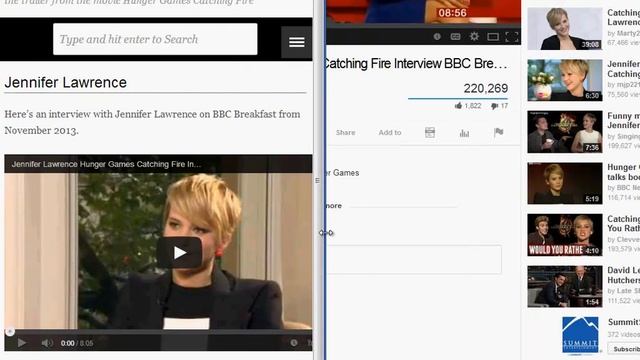The height and width of the screenshot is (360, 640).
Task: Click small play button in embedded video controls
Action: pyautogui.click(x=22, y=343)
